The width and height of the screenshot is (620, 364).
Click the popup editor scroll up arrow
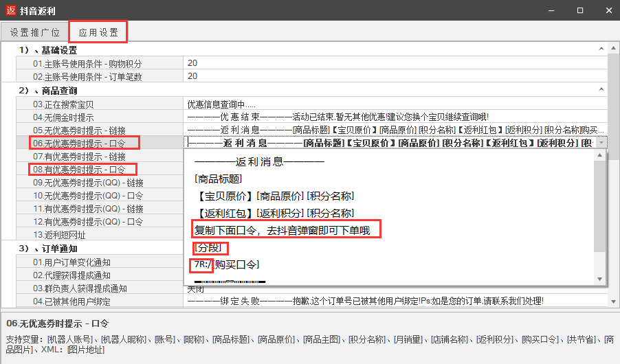coord(600,155)
